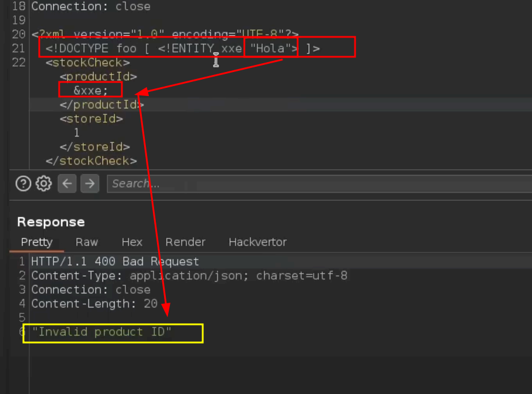Click the "Invalid product ID" response body

[x=102, y=331]
